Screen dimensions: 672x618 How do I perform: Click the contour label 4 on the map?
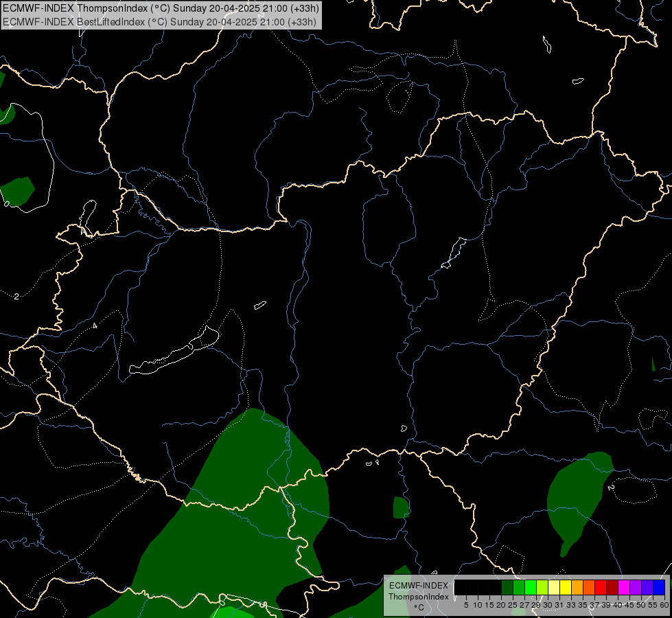tap(95, 326)
